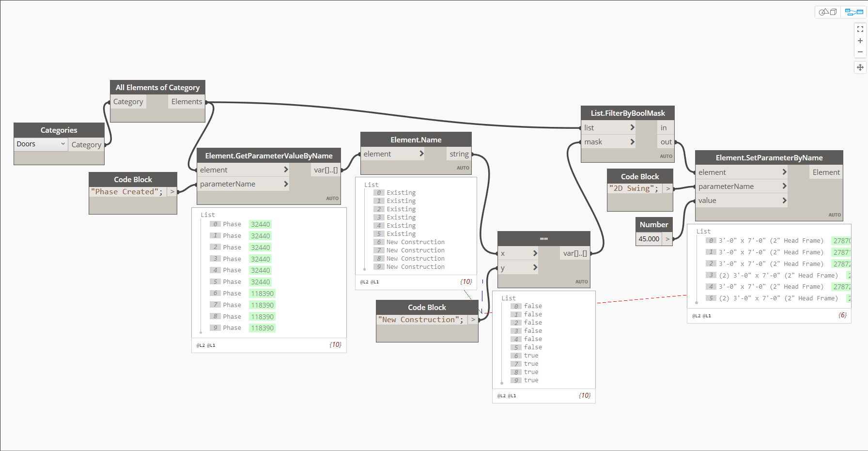Click element ID 118390 at index 9
868x451 pixels.
coord(262,328)
